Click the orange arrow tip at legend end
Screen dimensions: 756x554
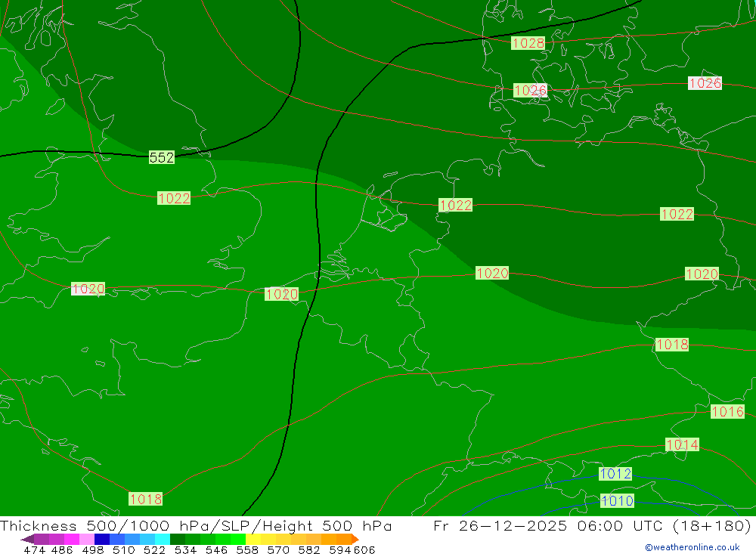pyautogui.click(x=355, y=539)
